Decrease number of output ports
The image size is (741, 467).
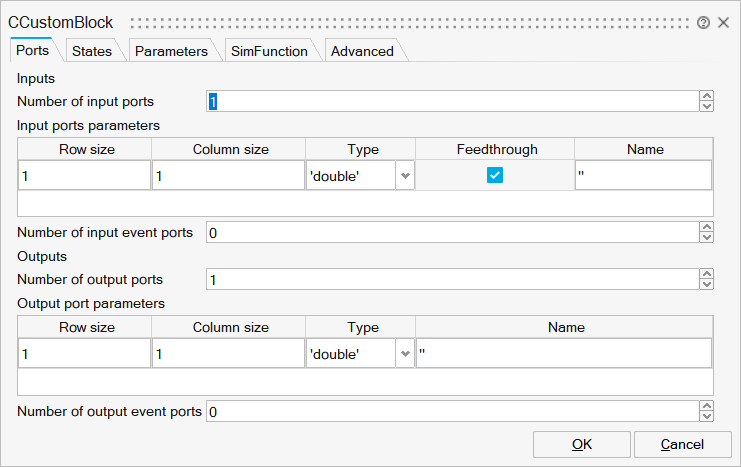tap(707, 285)
